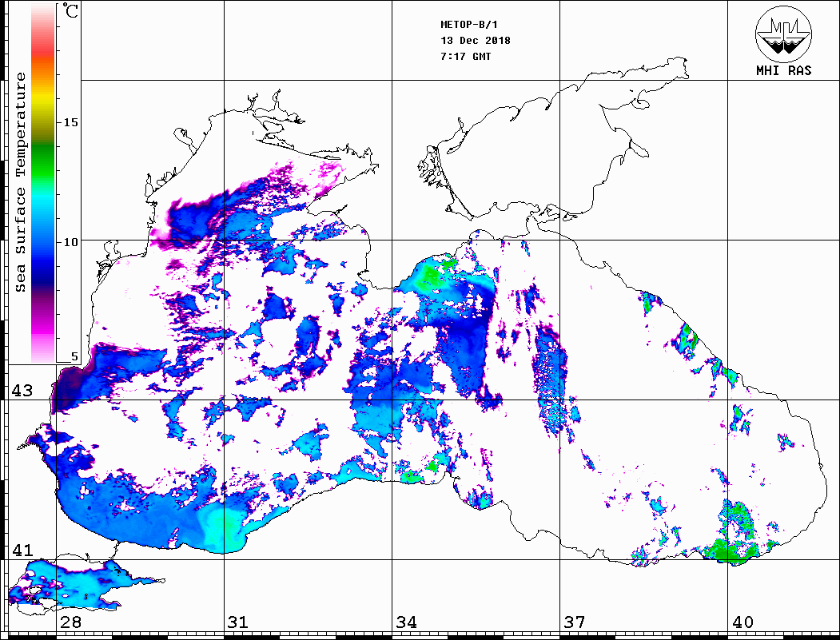Click the date '13 Dec 2018'

click(x=476, y=41)
